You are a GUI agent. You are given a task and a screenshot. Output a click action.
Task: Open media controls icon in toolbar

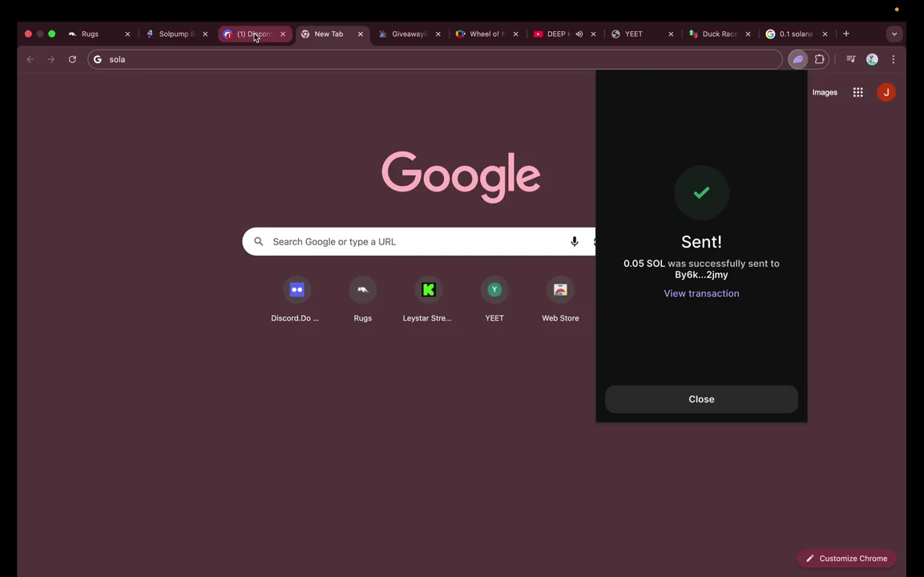pyautogui.click(x=851, y=59)
